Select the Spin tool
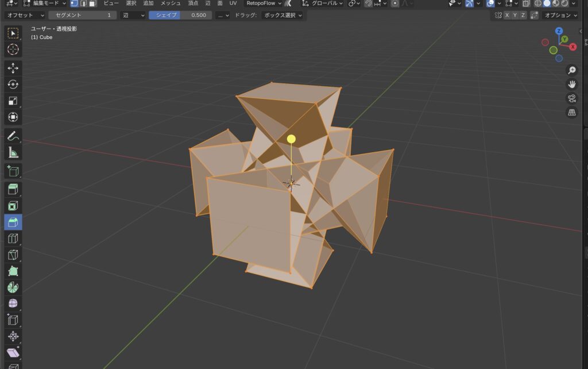Viewport: 588px width, 369px height. (x=13, y=287)
